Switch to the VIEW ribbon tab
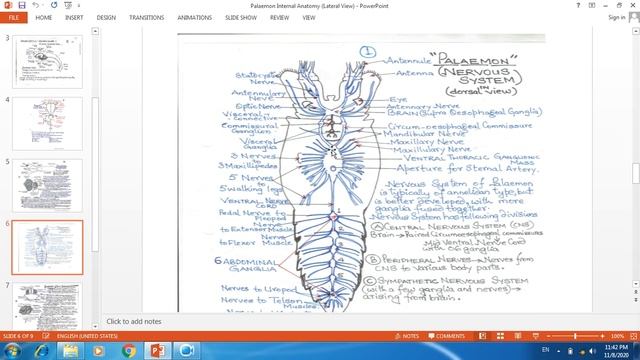This screenshot has height=360, width=640. (309, 18)
